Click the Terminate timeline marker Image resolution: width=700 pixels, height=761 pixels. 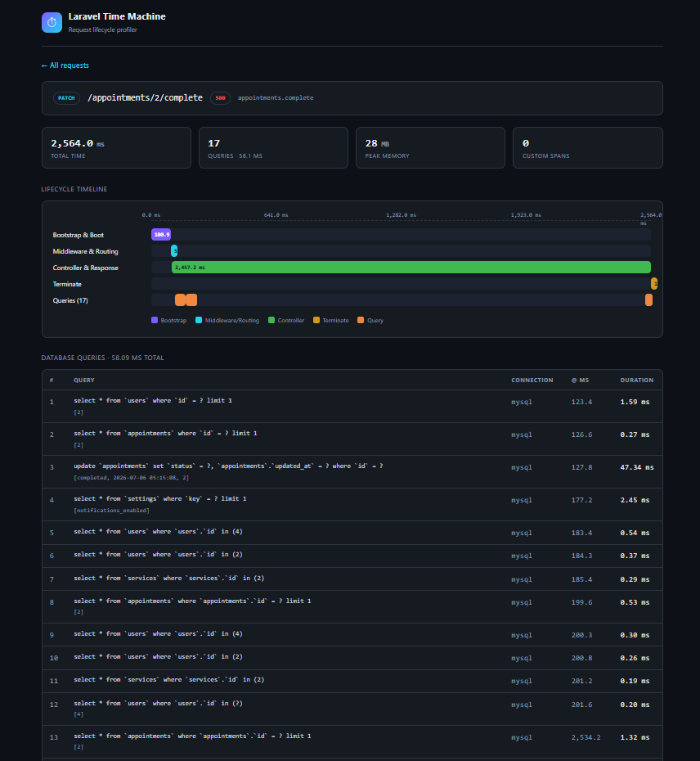654,283
